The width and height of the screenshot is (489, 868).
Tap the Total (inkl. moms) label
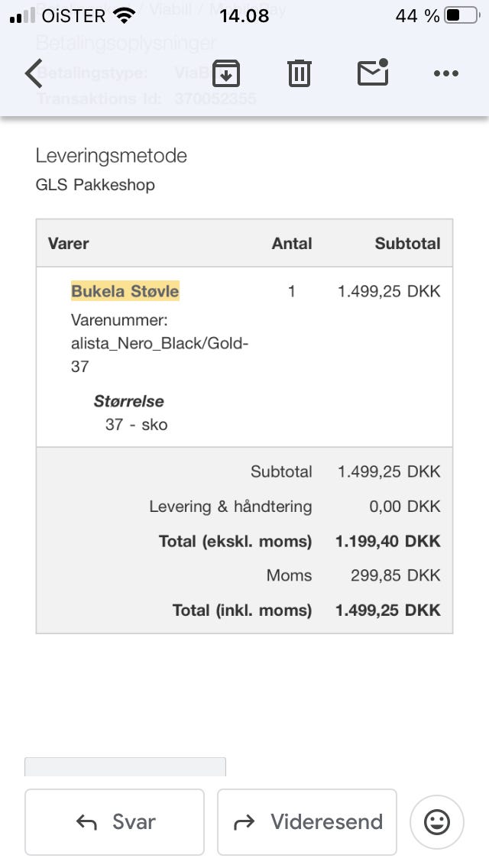242,611
